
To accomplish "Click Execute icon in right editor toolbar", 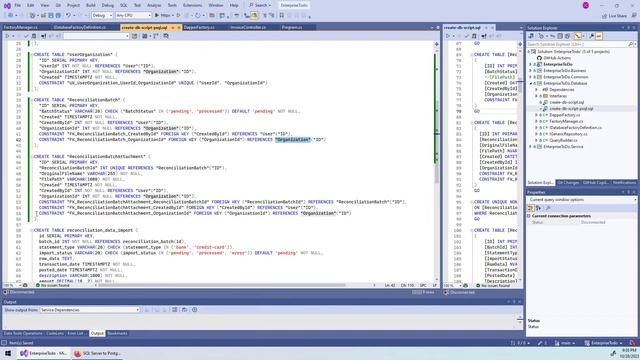I will pos(447,36).
